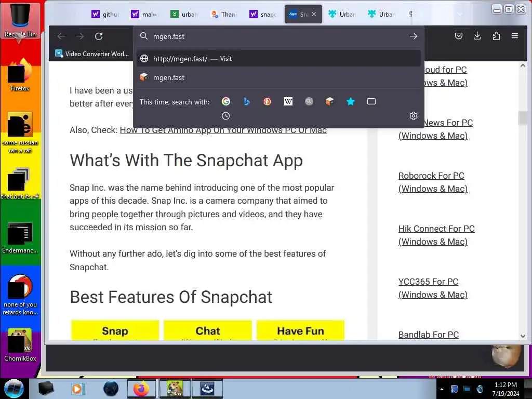Viewport: 532px width, 399px height.
Task: Click the ChomikBox taskbar button
Action: (x=175, y=389)
